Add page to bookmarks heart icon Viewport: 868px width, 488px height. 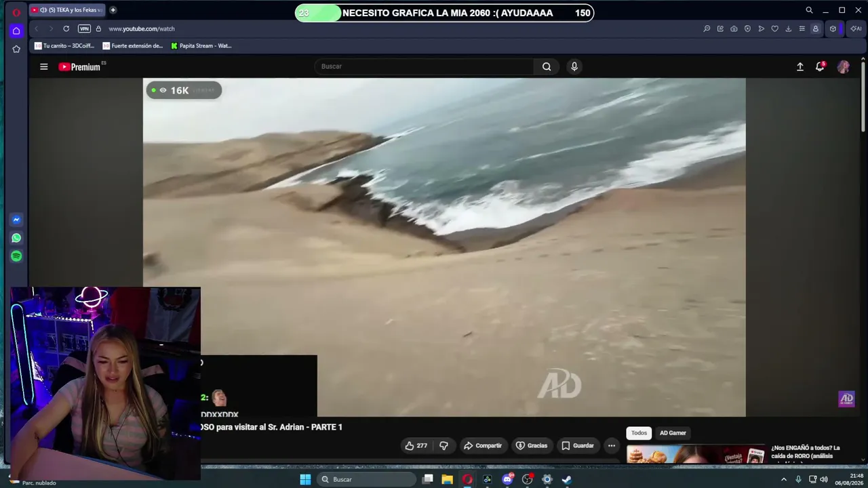(774, 28)
